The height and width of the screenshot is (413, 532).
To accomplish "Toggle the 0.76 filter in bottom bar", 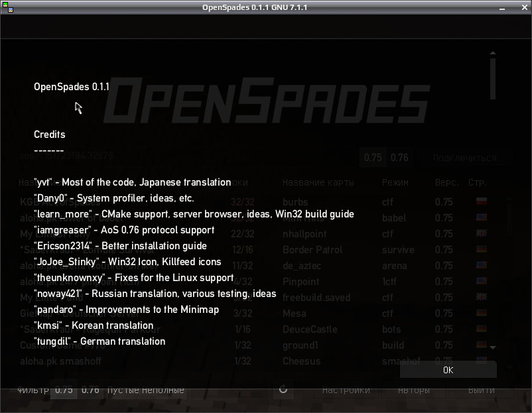I will 90,390.
